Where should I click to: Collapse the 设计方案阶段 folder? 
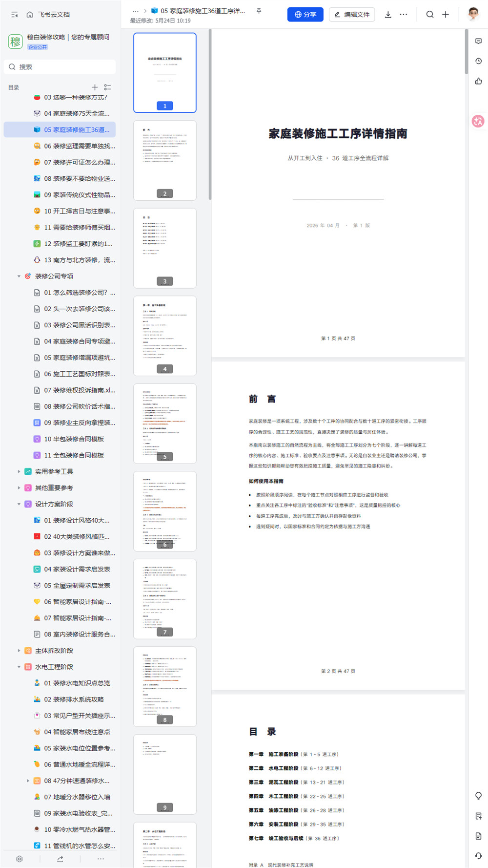[19, 504]
